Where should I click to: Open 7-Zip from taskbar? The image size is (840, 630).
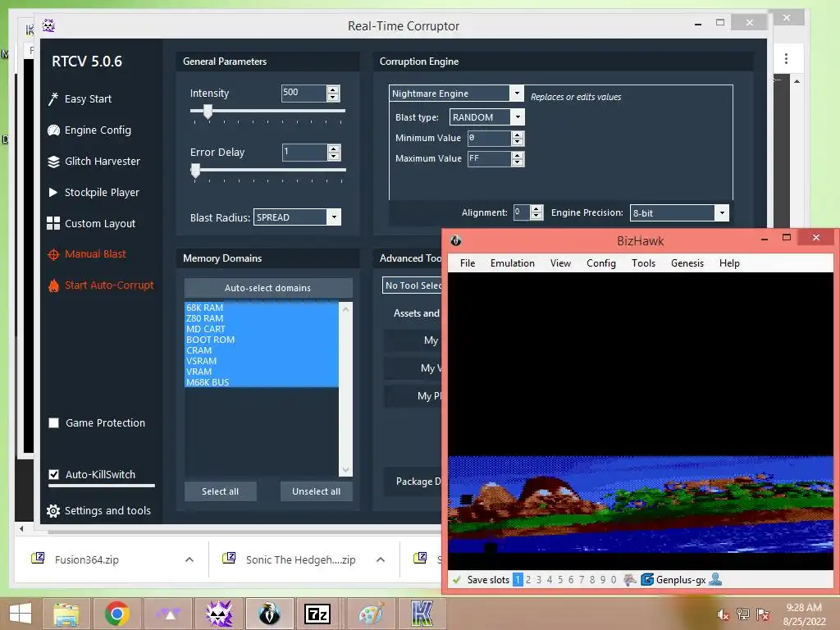[x=318, y=614]
